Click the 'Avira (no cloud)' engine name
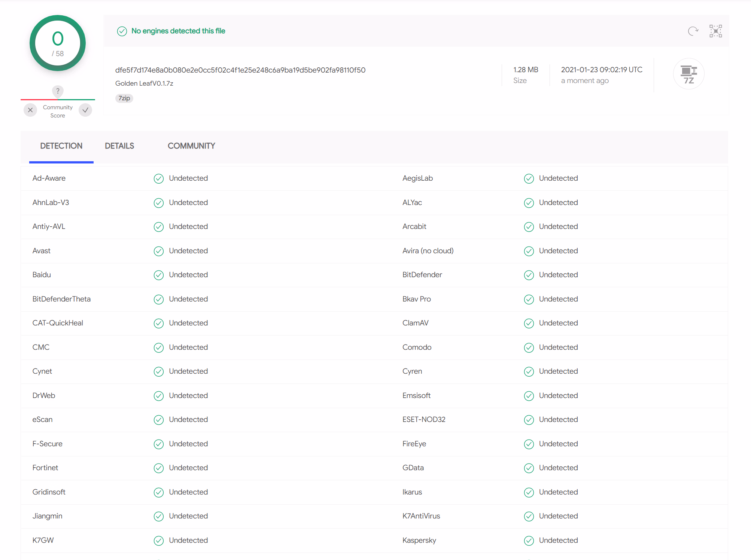This screenshot has height=560, width=751. click(x=428, y=251)
